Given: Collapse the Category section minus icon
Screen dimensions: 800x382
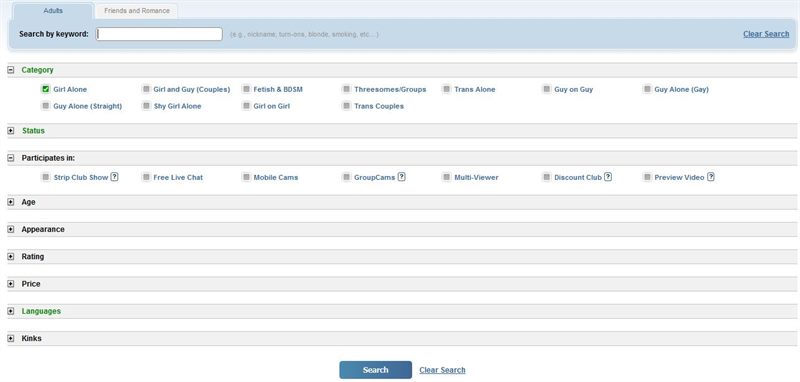Looking at the screenshot, I should point(11,70).
